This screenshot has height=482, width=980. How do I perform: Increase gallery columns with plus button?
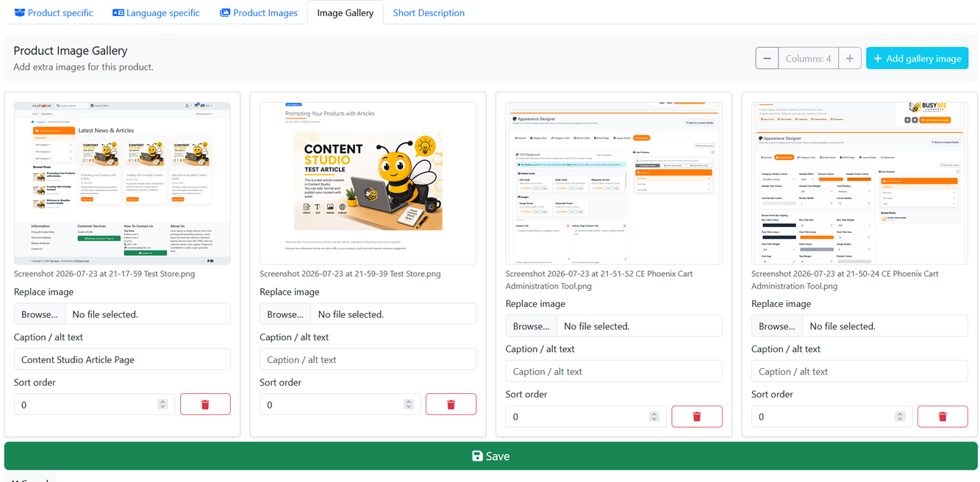[x=850, y=59]
